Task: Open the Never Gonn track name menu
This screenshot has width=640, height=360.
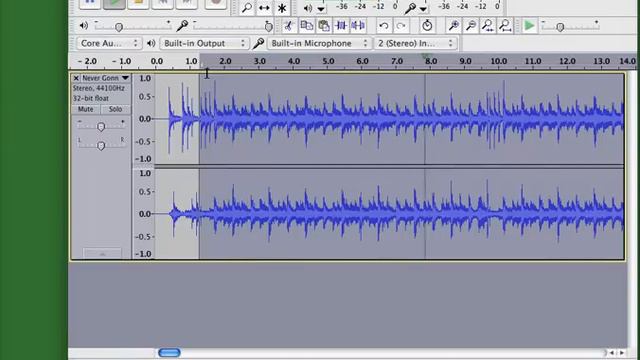Action: click(x=105, y=78)
